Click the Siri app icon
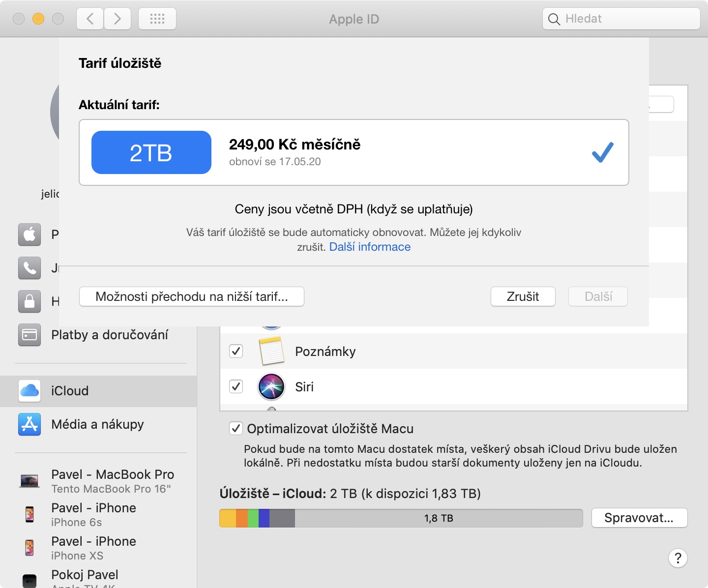This screenshot has width=708, height=588. pyautogui.click(x=271, y=386)
